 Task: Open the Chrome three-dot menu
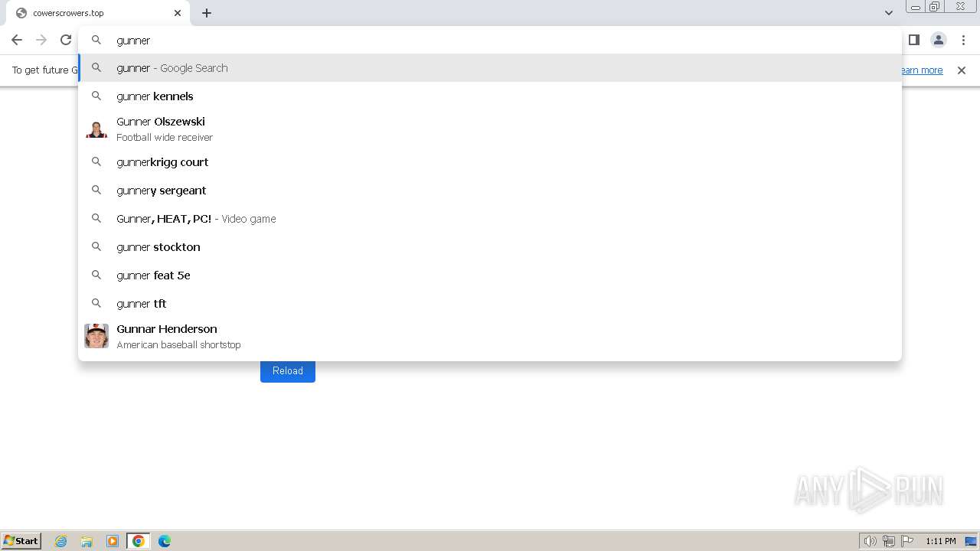pyautogui.click(x=963, y=40)
